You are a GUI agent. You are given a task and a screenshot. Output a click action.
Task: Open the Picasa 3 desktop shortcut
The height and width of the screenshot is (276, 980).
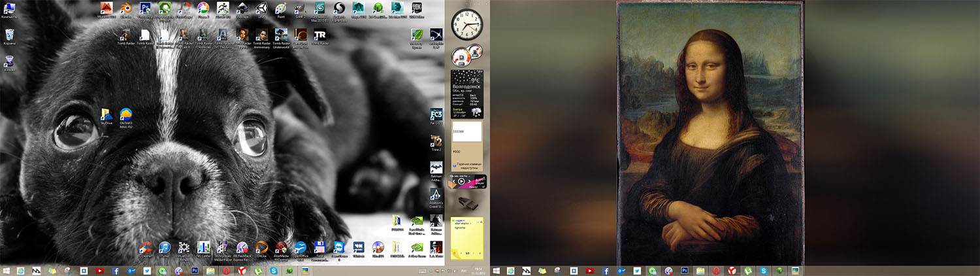[203, 9]
